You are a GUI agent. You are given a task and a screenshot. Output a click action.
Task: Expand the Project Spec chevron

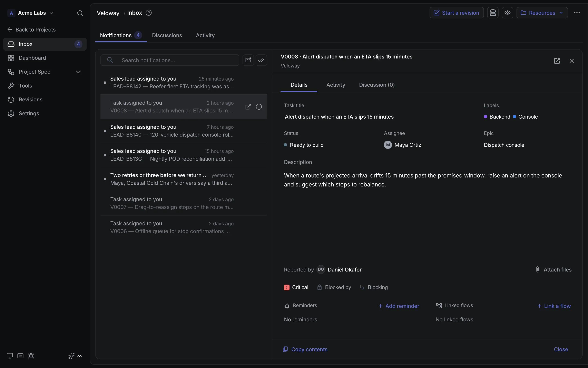78,72
